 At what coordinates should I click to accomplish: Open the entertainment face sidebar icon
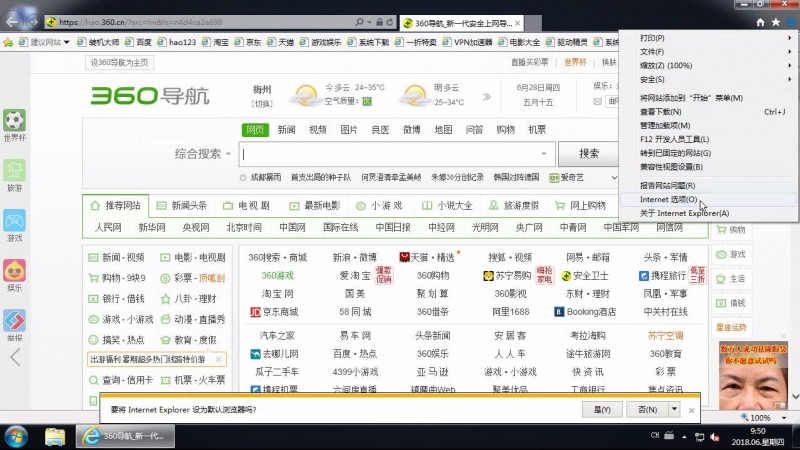click(x=14, y=271)
